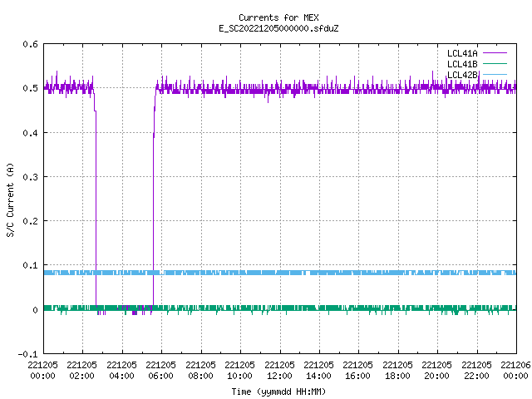This screenshot has height=399, width=532.
Task: Click the x-axis tick 221206 00:00
Action: [x=515, y=371]
